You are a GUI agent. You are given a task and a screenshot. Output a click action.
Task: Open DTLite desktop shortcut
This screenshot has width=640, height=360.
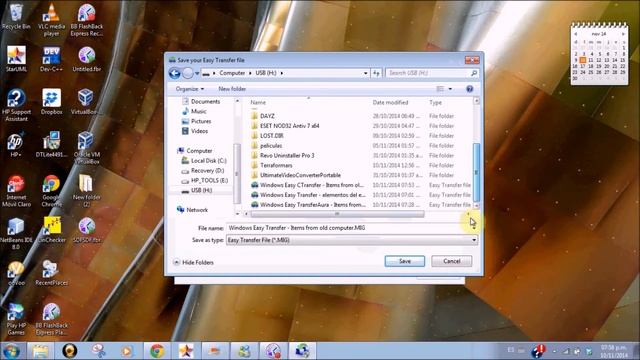[51, 144]
